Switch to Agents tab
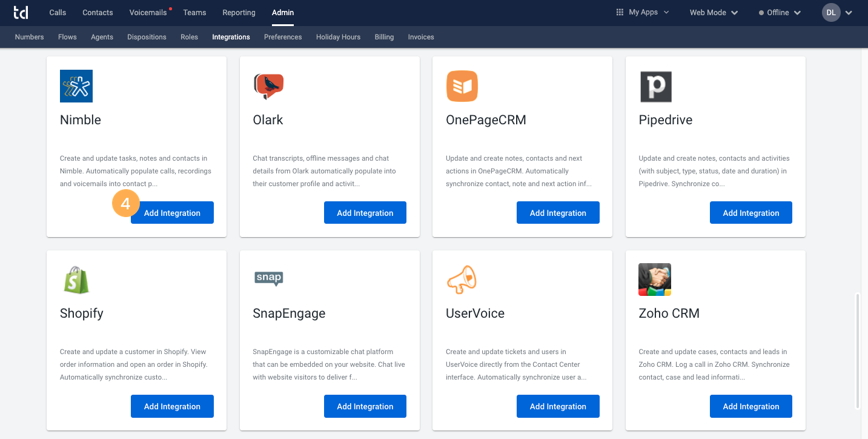Viewport: 868px width, 439px height. tap(102, 37)
